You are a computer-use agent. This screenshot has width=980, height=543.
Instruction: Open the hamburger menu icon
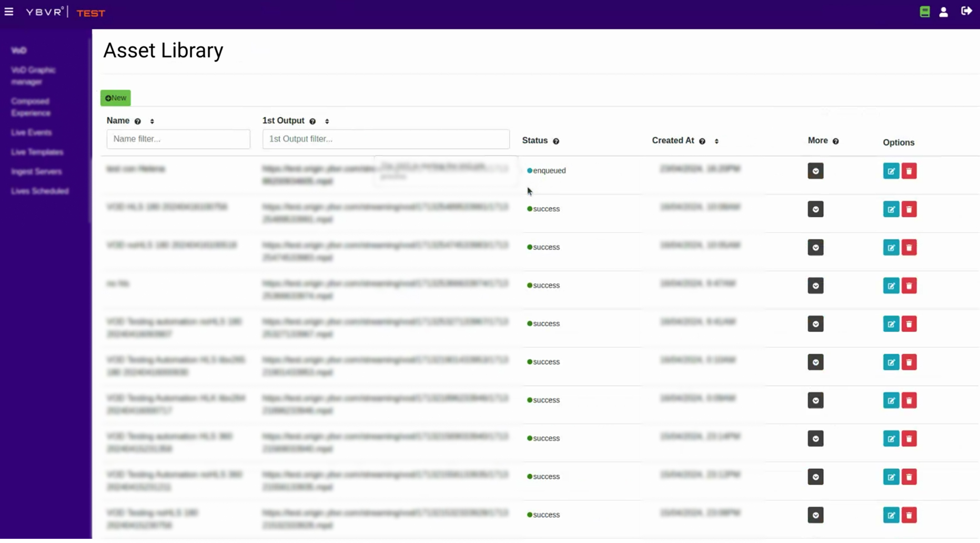tap(9, 12)
